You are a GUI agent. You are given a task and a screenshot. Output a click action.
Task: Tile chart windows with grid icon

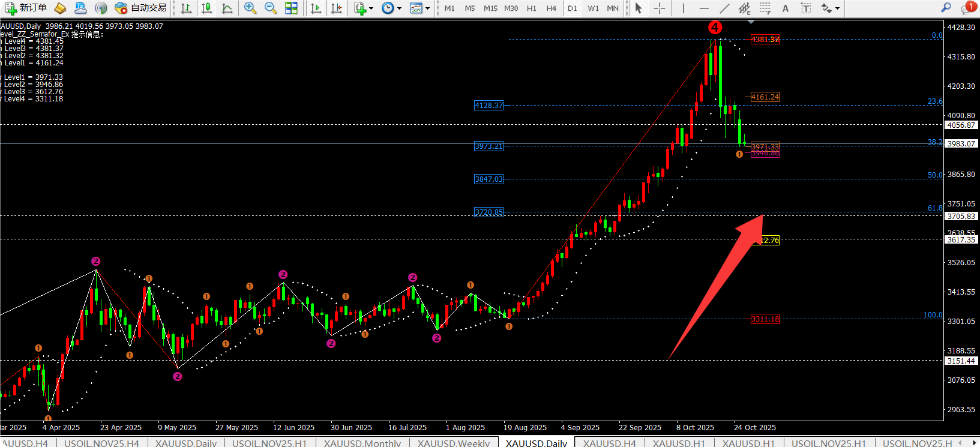(291, 8)
